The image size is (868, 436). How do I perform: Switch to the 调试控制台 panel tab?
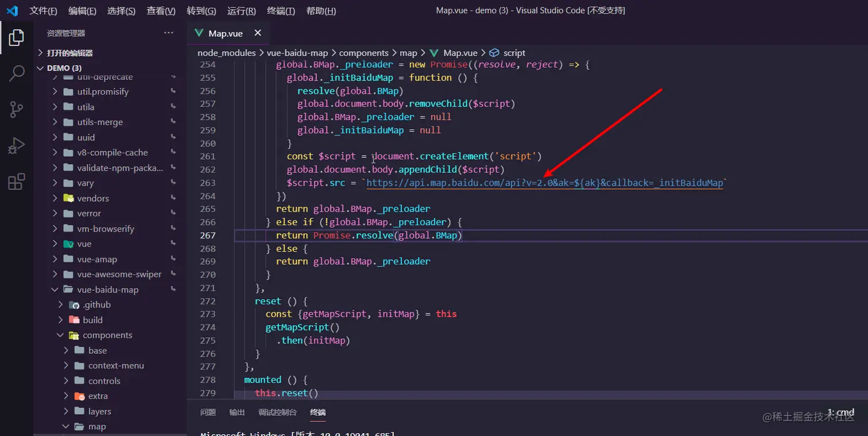tap(278, 412)
